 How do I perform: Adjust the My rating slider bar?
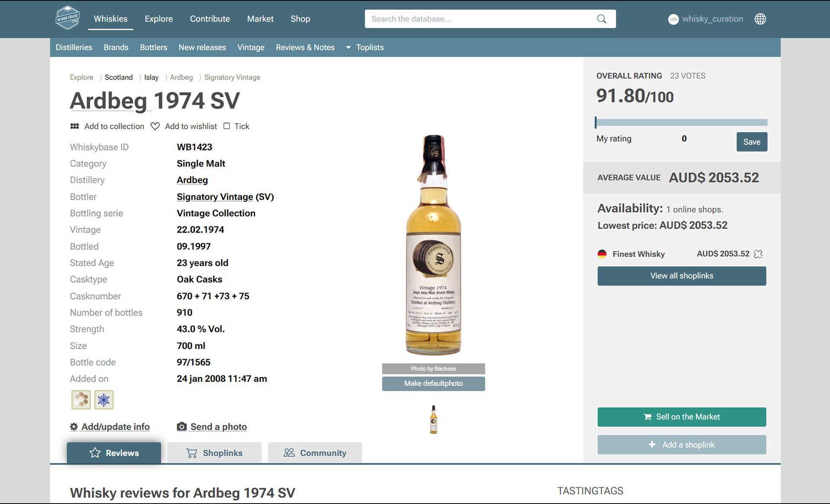(681, 122)
